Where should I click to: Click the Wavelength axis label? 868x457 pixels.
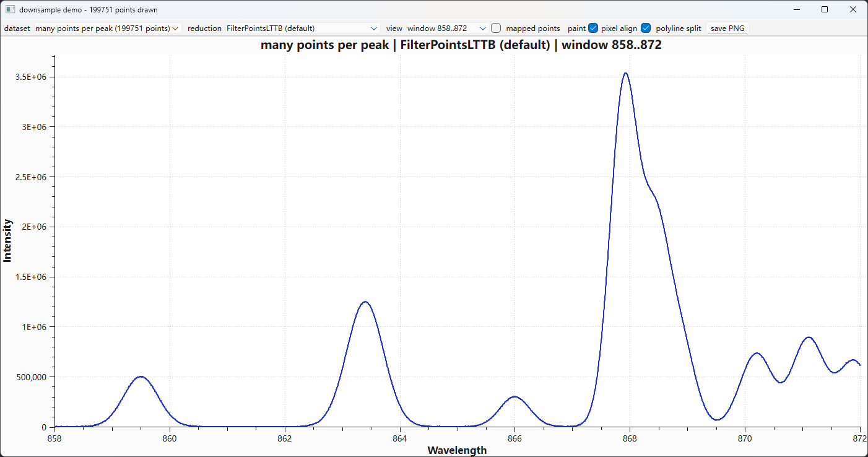pyautogui.click(x=457, y=450)
